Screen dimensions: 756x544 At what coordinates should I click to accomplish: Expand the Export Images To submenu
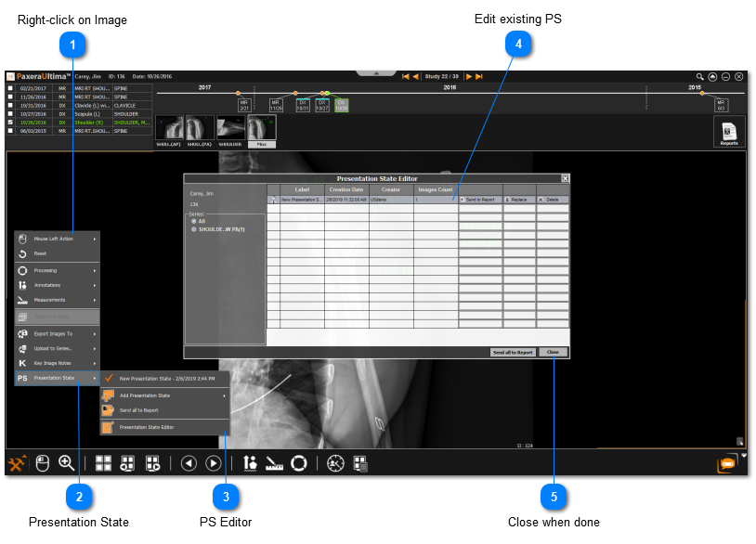[x=56, y=333]
